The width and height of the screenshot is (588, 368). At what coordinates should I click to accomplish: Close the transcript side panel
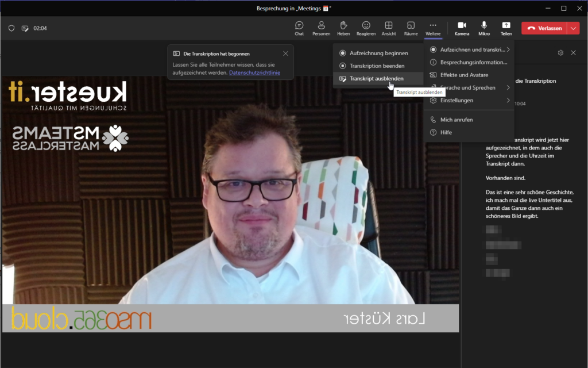click(574, 53)
